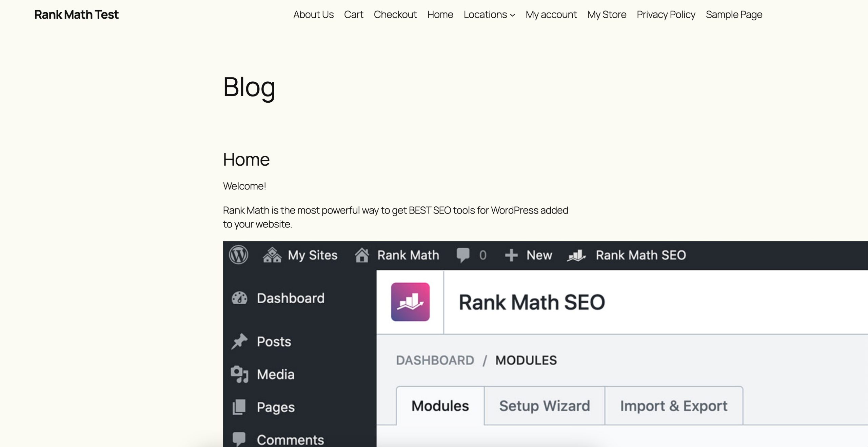Expand the Locations menu chevron
The image size is (868, 447).
point(513,15)
